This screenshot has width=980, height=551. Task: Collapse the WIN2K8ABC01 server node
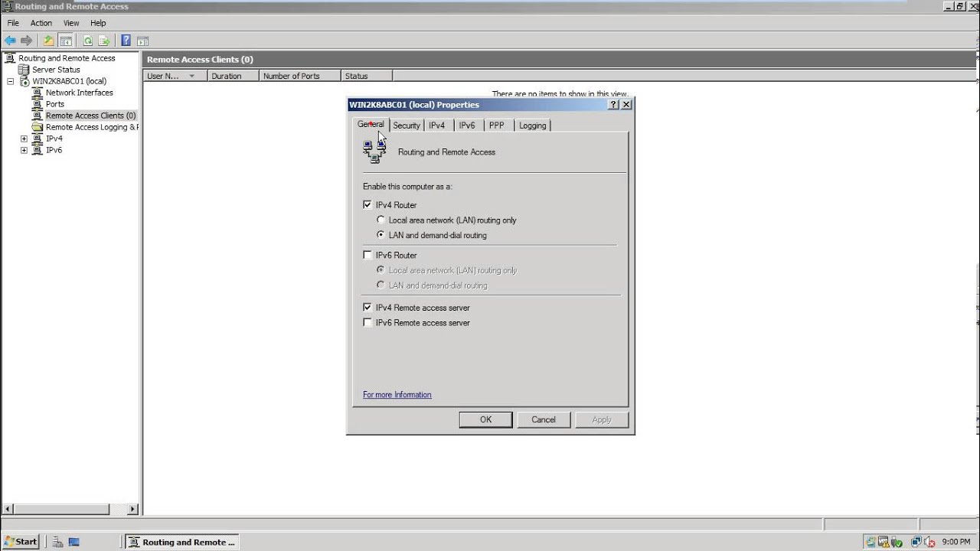[x=11, y=81]
